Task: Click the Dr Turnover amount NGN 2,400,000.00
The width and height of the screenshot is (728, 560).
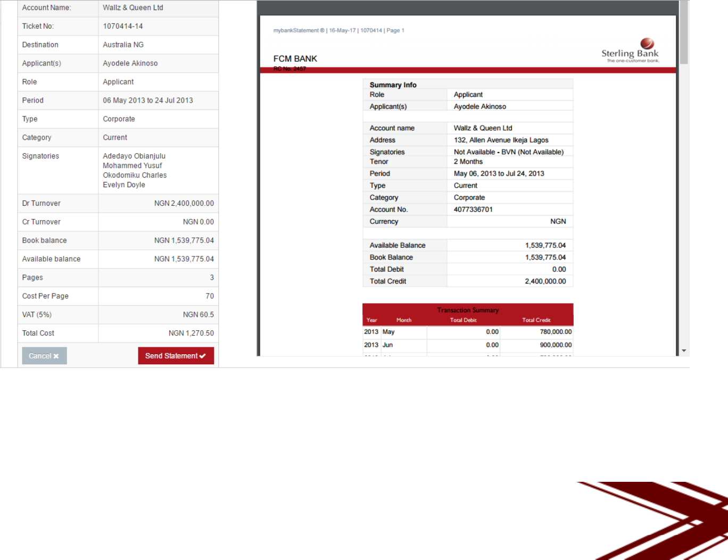Action: 184,204
